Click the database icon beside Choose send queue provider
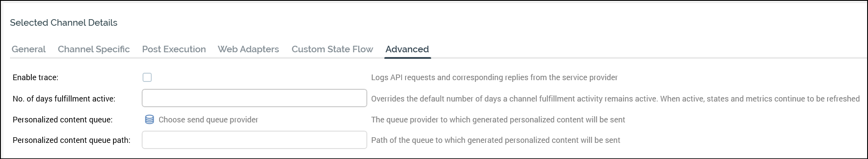Image resolution: width=868 pixels, height=159 pixels. [149, 120]
